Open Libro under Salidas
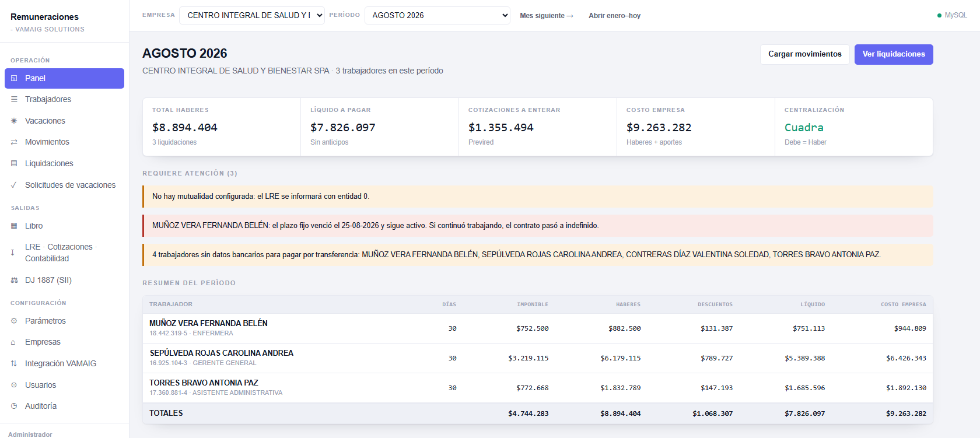 (64, 226)
